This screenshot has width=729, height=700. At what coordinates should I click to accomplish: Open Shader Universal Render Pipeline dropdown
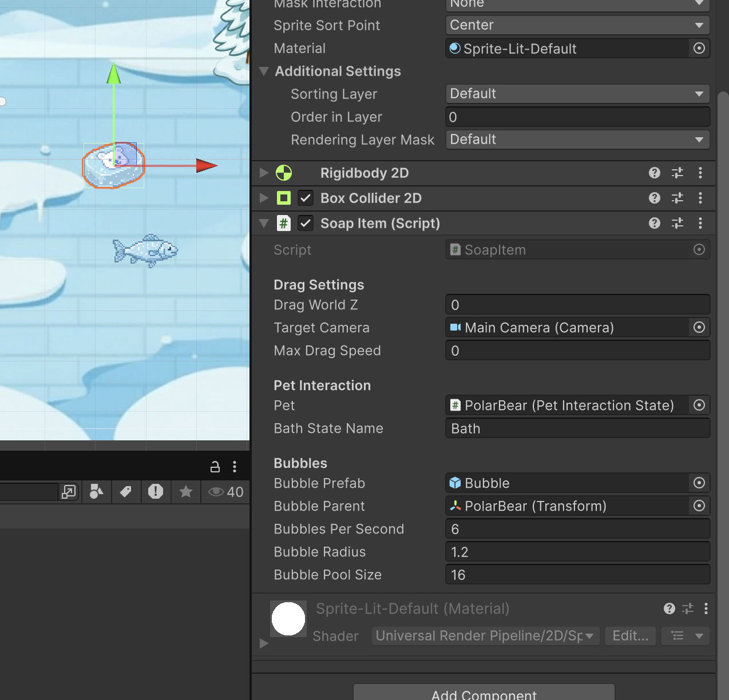(x=485, y=636)
